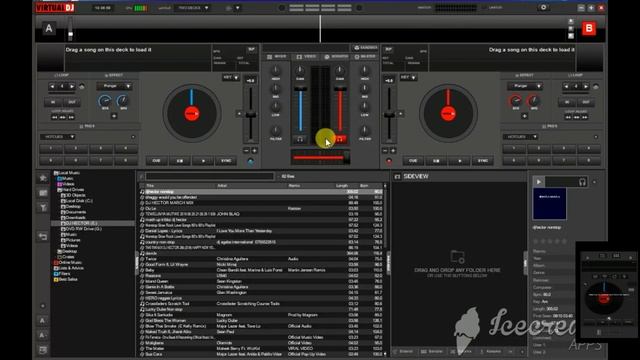Click the favorites star icon in the browser sidebar

[x=43, y=178]
